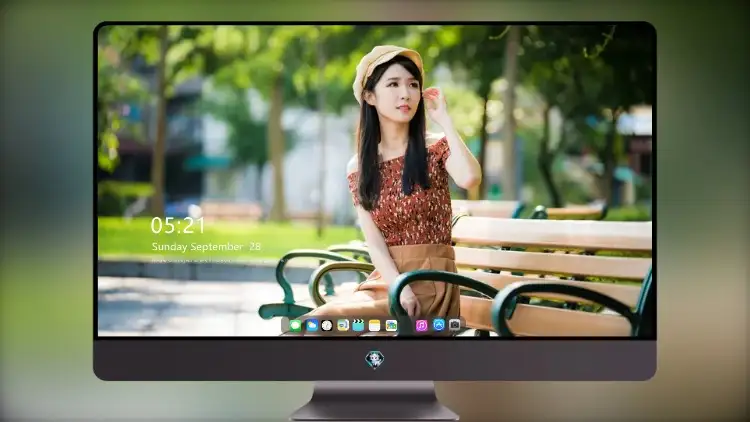Click the monitor's logo badge below screen
The height and width of the screenshot is (422, 750).
click(x=375, y=360)
